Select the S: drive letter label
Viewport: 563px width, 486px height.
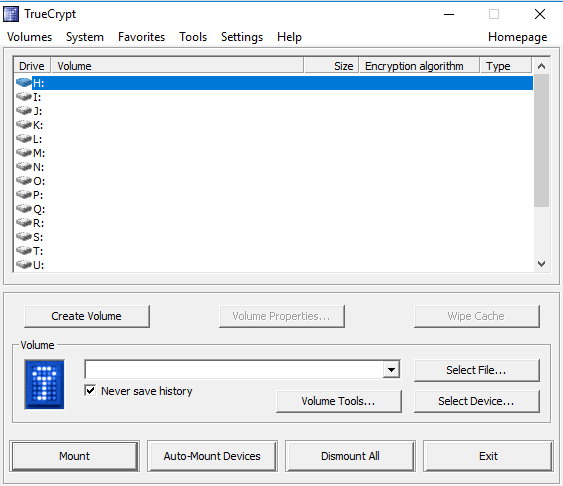38,237
